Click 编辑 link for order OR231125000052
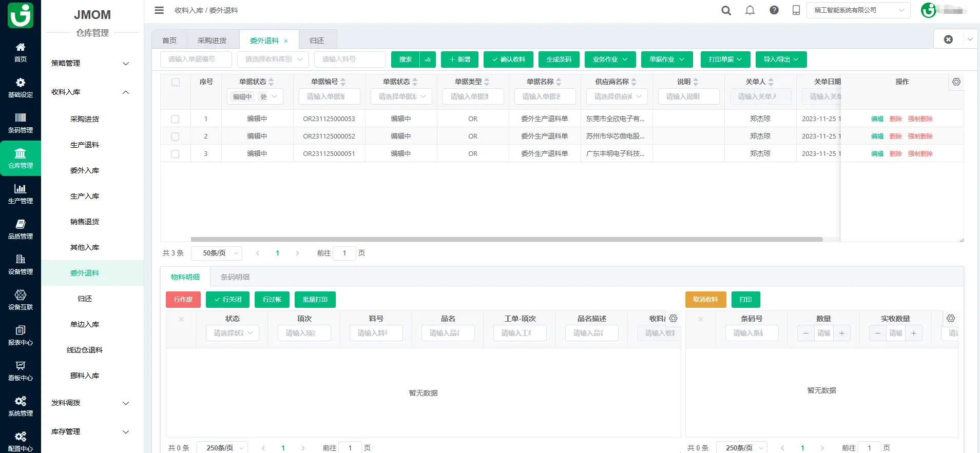This screenshot has height=453, width=980. [x=877, y=136]
